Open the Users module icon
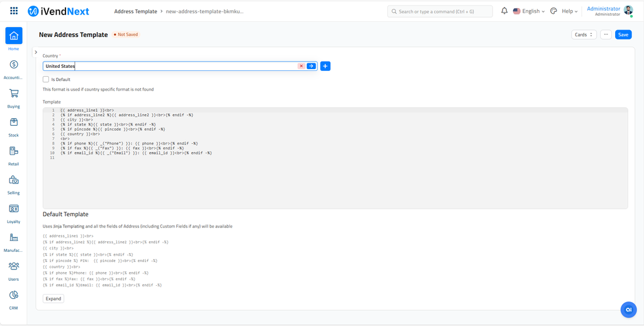This screenshot has height=326, width=644. (x=14, y=266)
